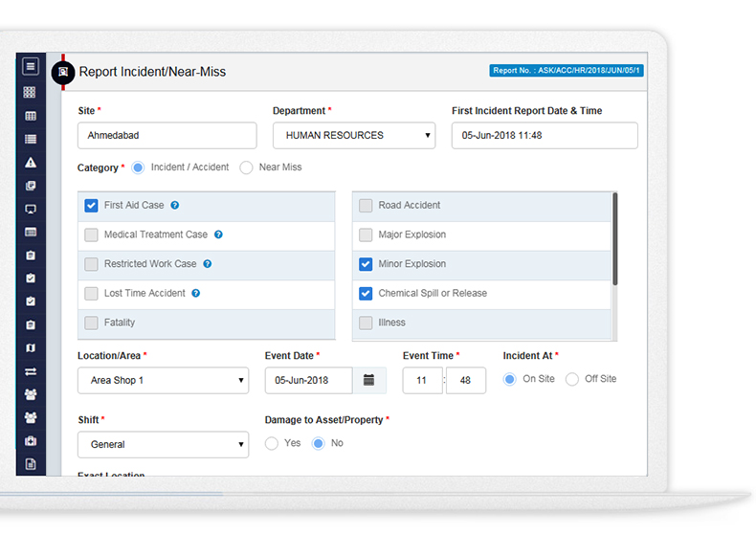This screenshot has height=534, width=756.
Task: Click the Site input field
Action: [x=167, y=136]
